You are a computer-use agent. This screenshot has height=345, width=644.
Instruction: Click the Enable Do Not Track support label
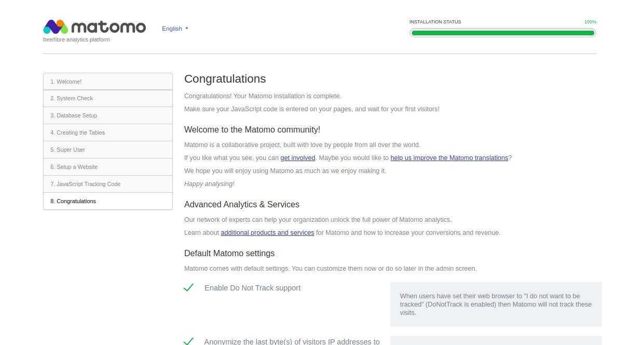click(x=253, y=288)
